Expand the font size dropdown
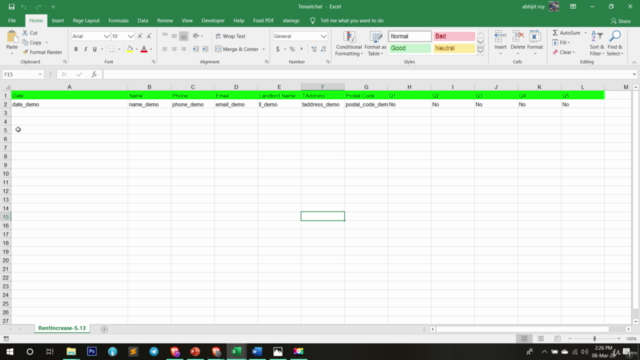Viewport: 640px width, 360px height. coord(131,36)
